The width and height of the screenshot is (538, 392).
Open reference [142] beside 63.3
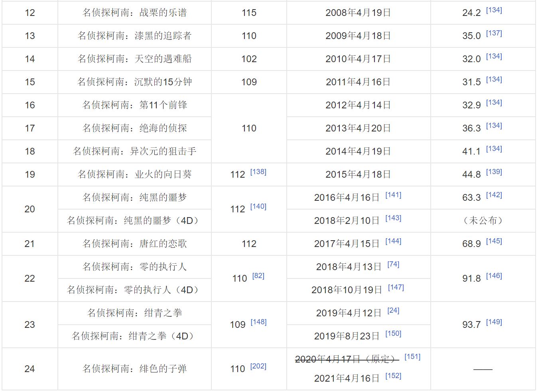pos(494,195)
